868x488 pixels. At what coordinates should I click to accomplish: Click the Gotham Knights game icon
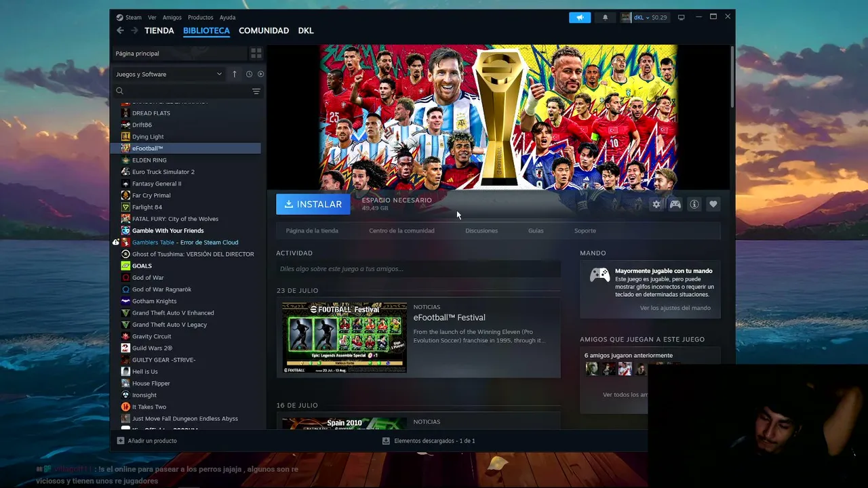pos(125,301)
